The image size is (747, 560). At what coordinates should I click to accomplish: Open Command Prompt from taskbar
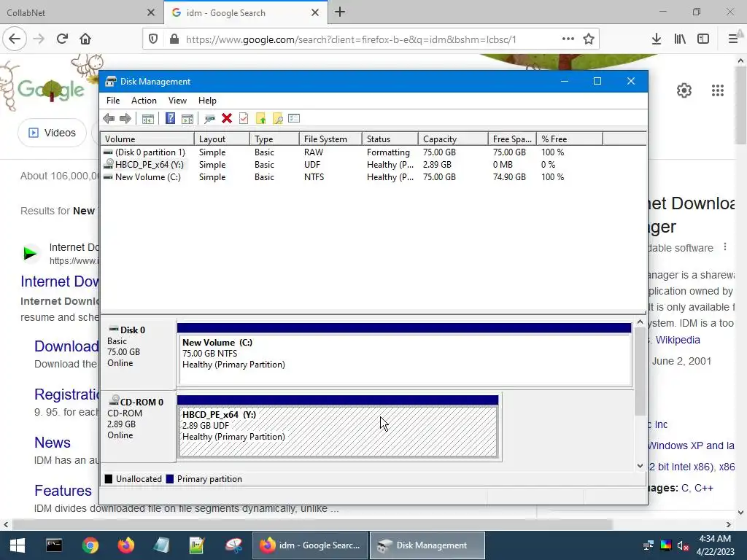coord(54,545)
